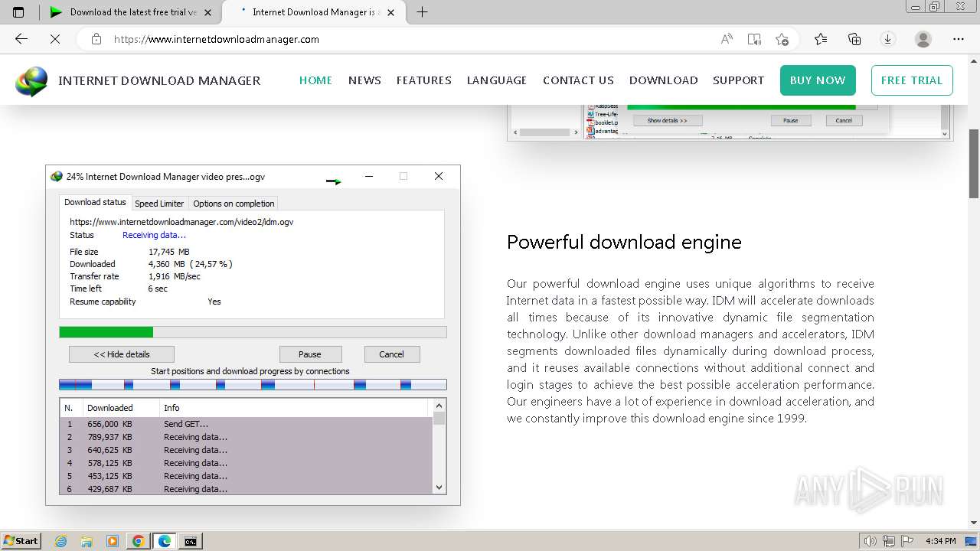980x551 pixels.
Task: Click the BUY NOW button
Action: click(x=818, y=80)
